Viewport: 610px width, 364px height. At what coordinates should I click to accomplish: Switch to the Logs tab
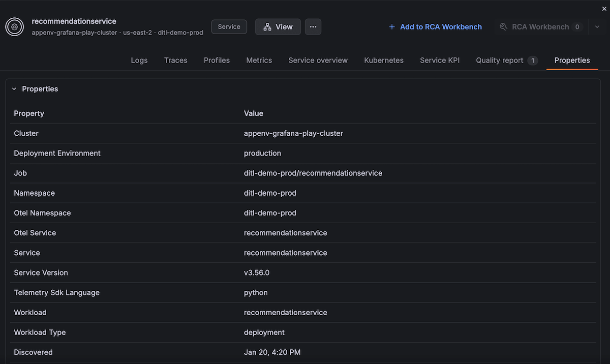coord(139,60)
